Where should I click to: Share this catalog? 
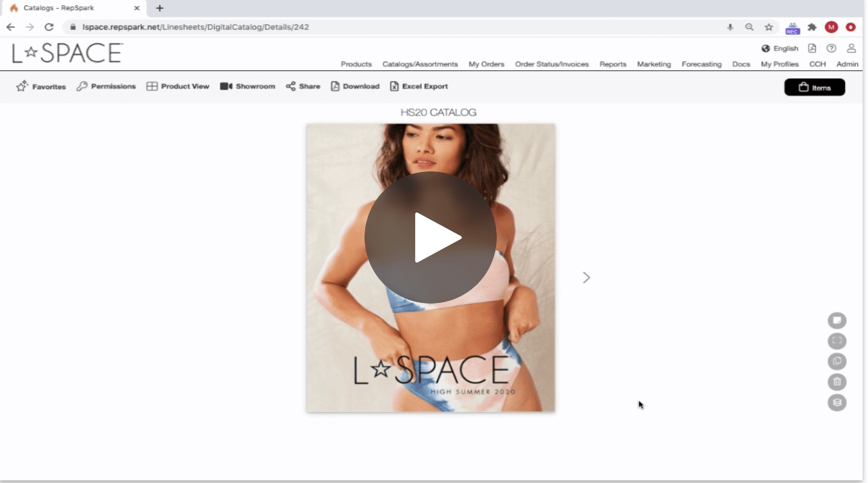(303, 86)
